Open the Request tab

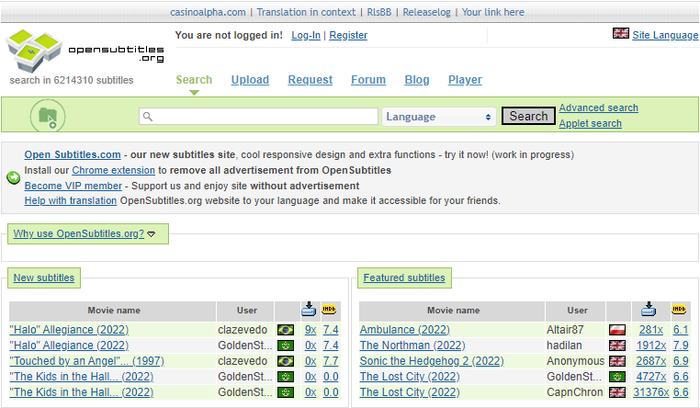tap(310, 79)
